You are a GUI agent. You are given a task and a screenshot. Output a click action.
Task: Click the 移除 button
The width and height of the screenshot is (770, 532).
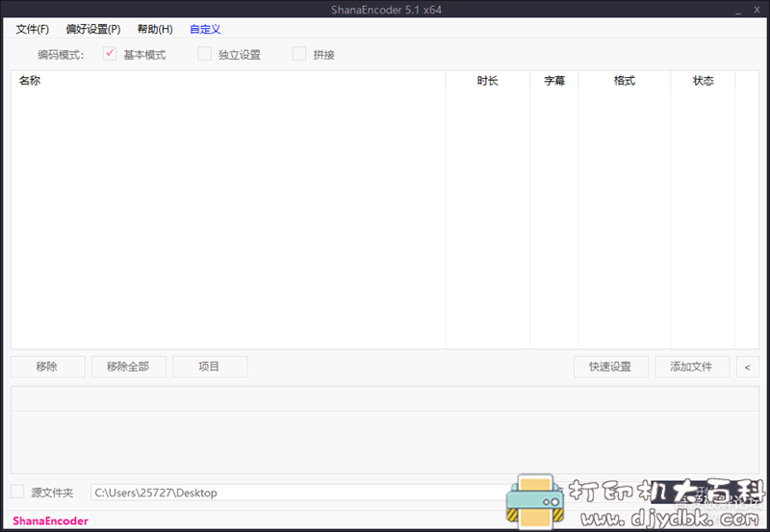click(x=47, y=367)
